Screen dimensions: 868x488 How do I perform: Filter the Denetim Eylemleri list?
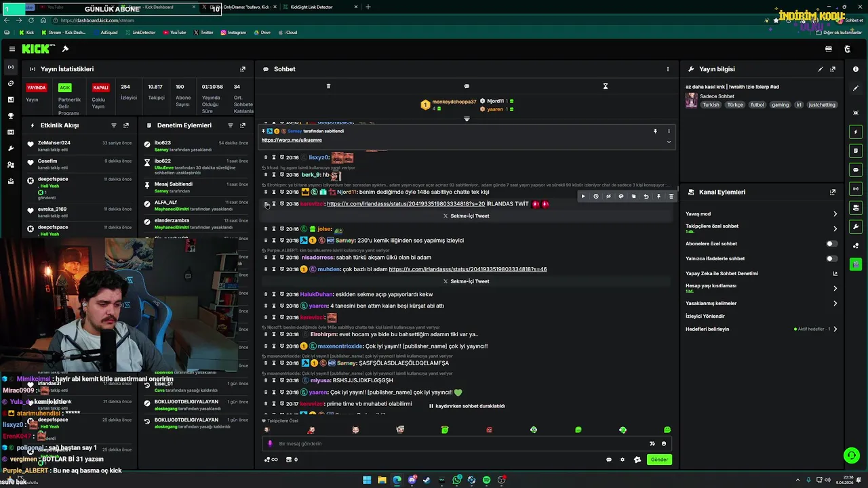click(231, 125)
